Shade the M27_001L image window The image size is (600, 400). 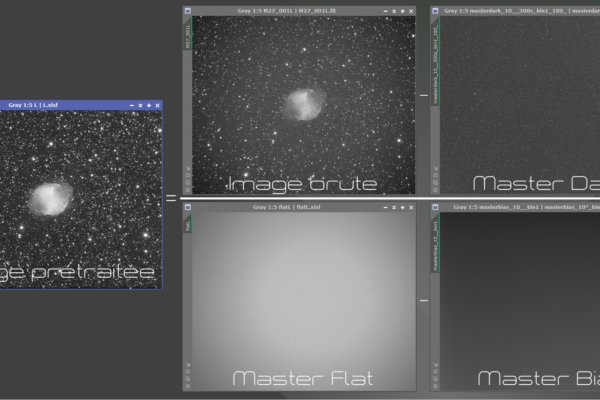[x=394, y=11]
